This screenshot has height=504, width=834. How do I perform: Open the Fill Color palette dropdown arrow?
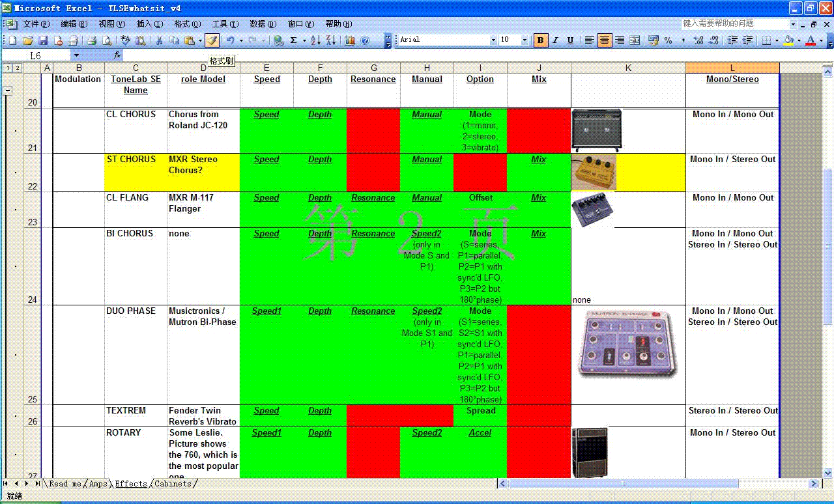(x=799, y=40)
